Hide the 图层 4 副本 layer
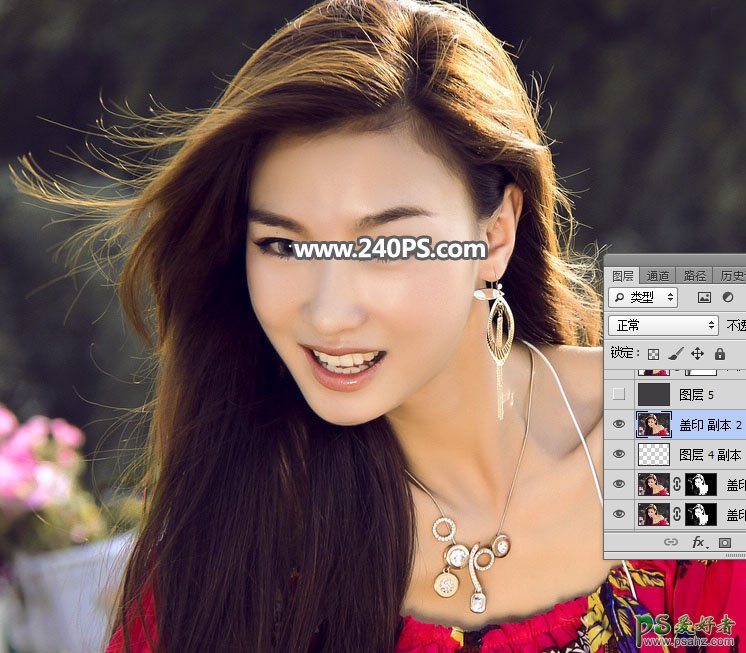Image resolution: width=746 pixels, height=653 pixels. click(619, 454)
